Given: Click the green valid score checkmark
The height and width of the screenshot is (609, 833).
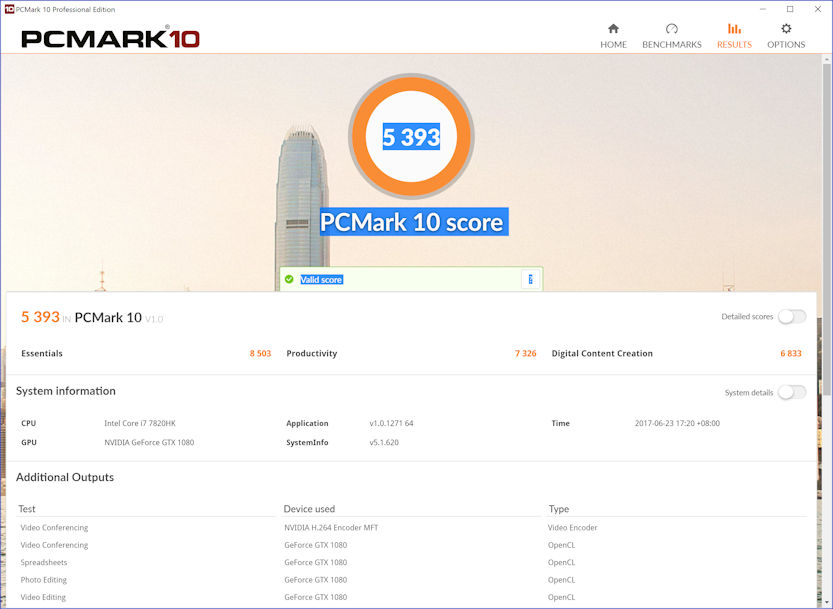Looking at the screenshot, I should tap(289, 279).
